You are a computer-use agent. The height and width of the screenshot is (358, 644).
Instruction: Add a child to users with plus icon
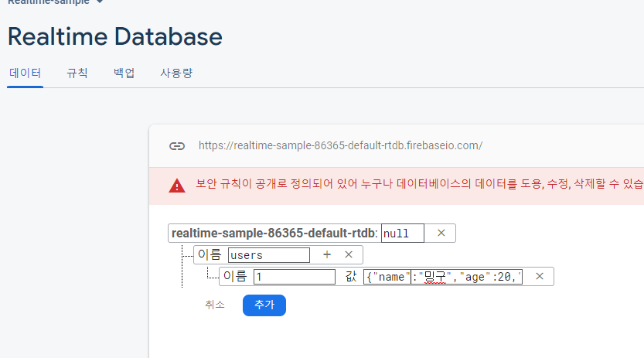tap(327, 254)
